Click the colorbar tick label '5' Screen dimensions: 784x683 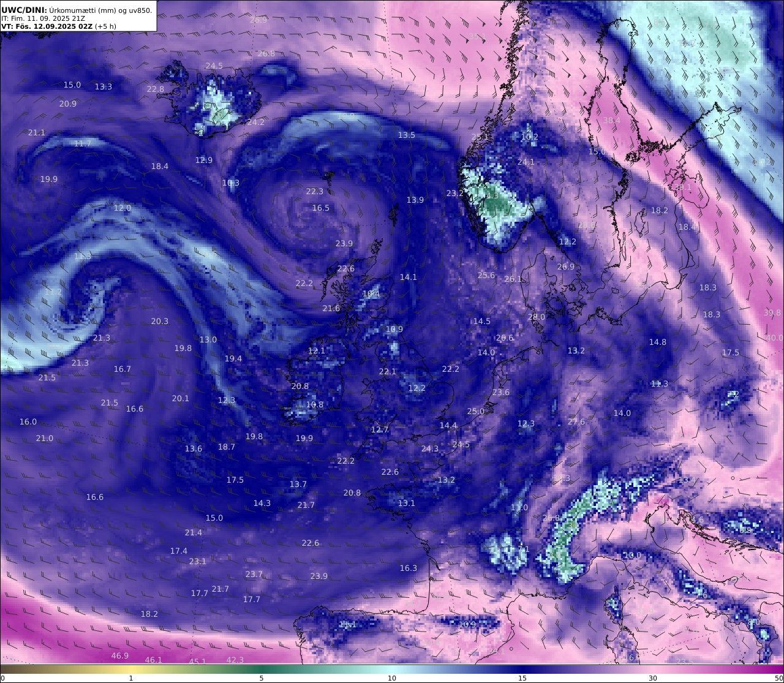point(262,678)
